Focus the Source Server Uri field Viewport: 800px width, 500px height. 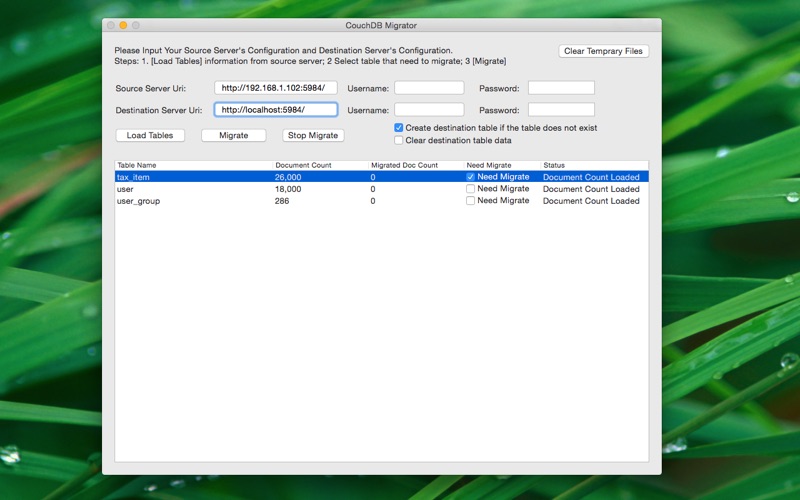[276, 88]
